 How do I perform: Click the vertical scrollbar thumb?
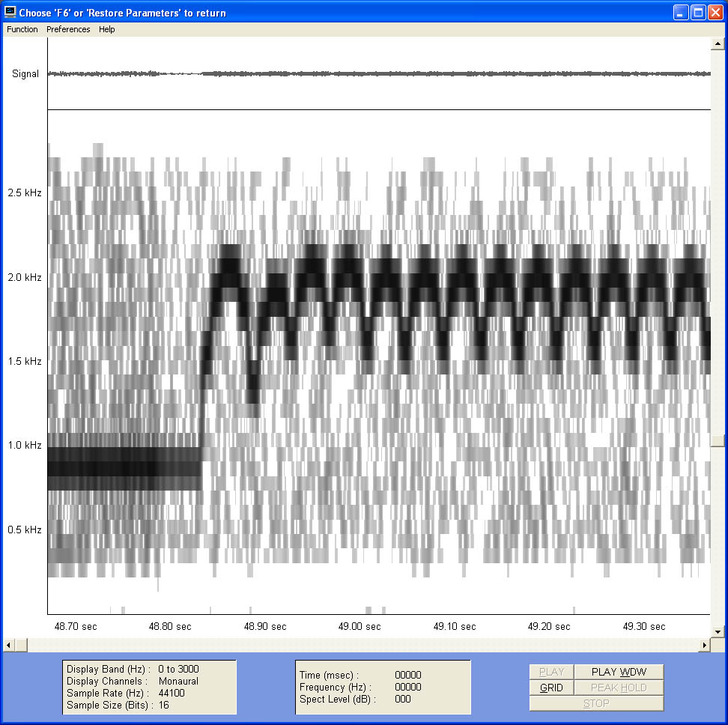(x=718, y=440)
